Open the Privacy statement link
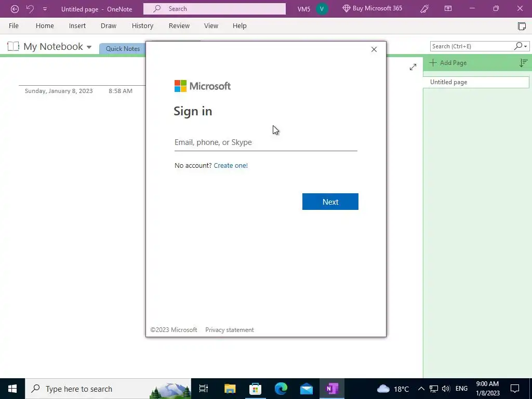Viewport: 532px width, 399px height. [x=229, y=330]
